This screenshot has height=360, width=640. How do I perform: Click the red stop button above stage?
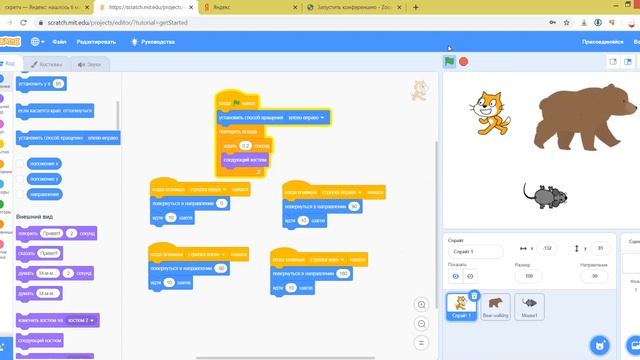pos(464,62)
